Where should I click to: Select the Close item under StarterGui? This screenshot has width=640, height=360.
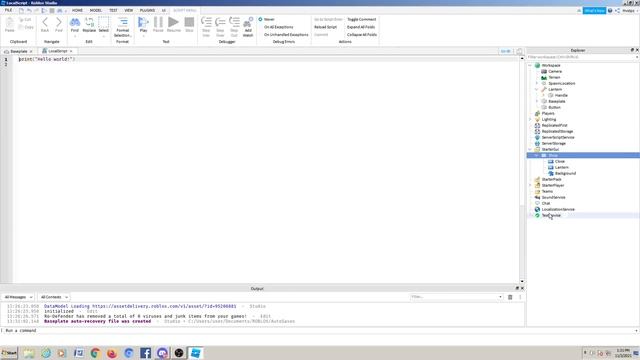(x=560, y=162)
